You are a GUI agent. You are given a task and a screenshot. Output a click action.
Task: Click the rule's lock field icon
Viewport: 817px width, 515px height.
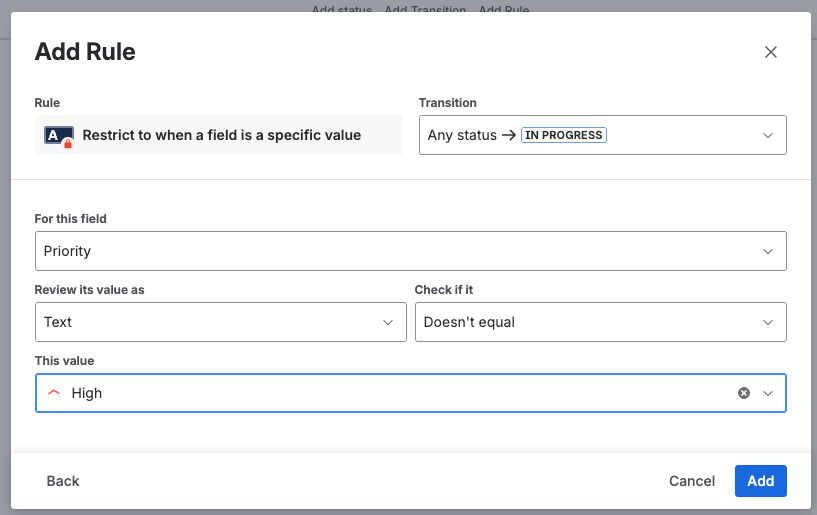point(59,135)
